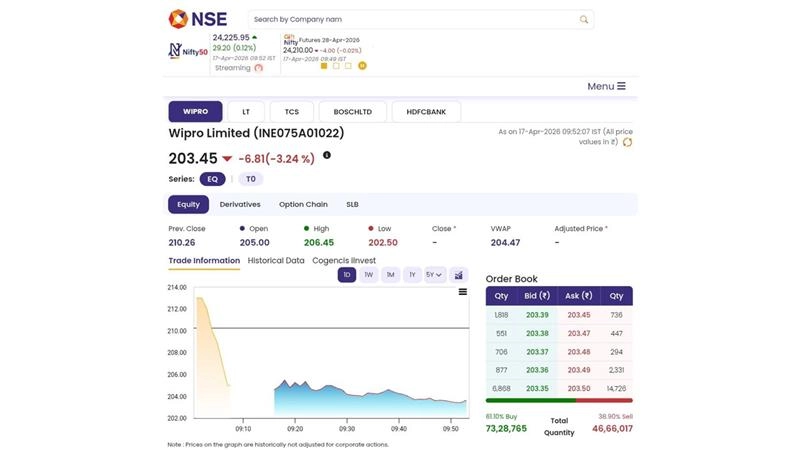
Task: Expand the 5Y range dropdown
Action: point(434,275)
